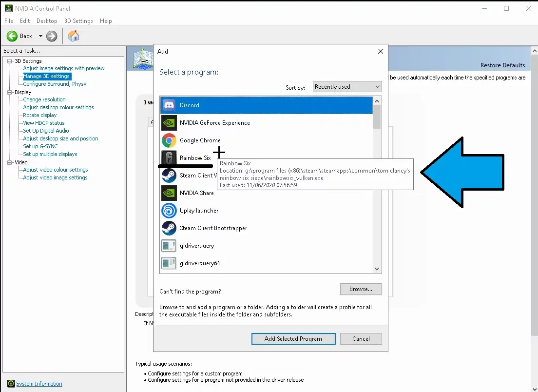Click the Forward arrow toolbar icon
Image resolution: width=538 pixels, height=392 pixels.
click(x=52, y=36)
